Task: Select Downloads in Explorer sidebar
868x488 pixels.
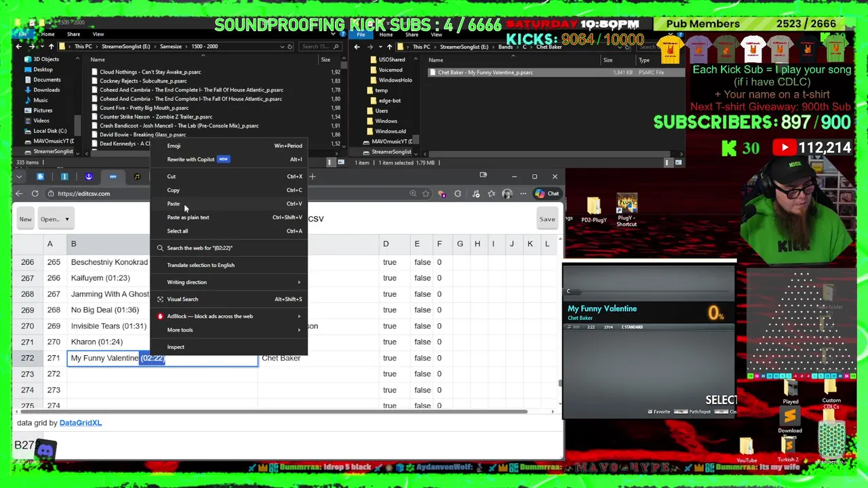Action: coord(46,89)
